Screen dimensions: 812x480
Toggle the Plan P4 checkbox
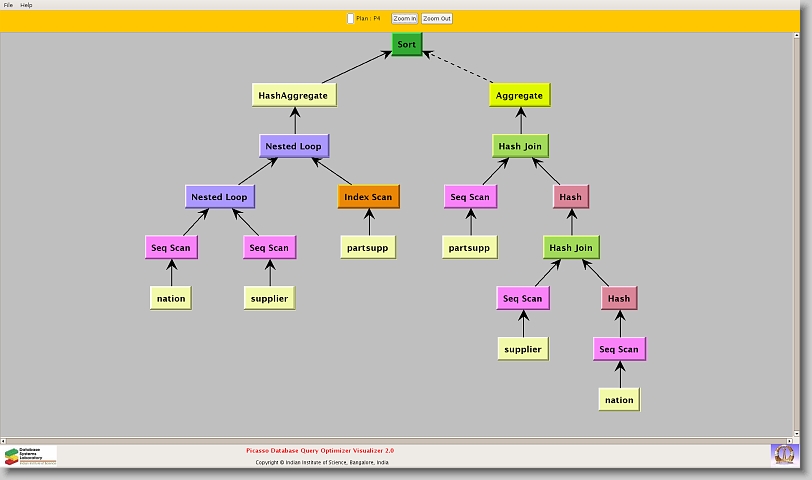coord(350,18)
